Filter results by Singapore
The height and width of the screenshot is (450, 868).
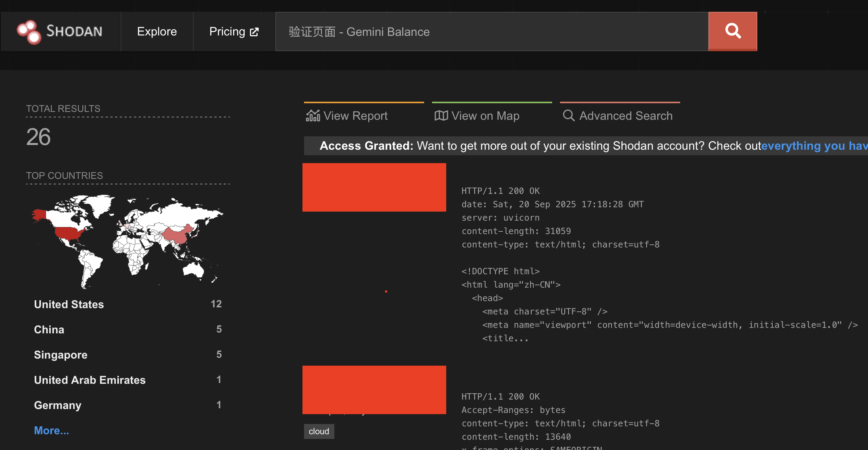pos(61,355)
